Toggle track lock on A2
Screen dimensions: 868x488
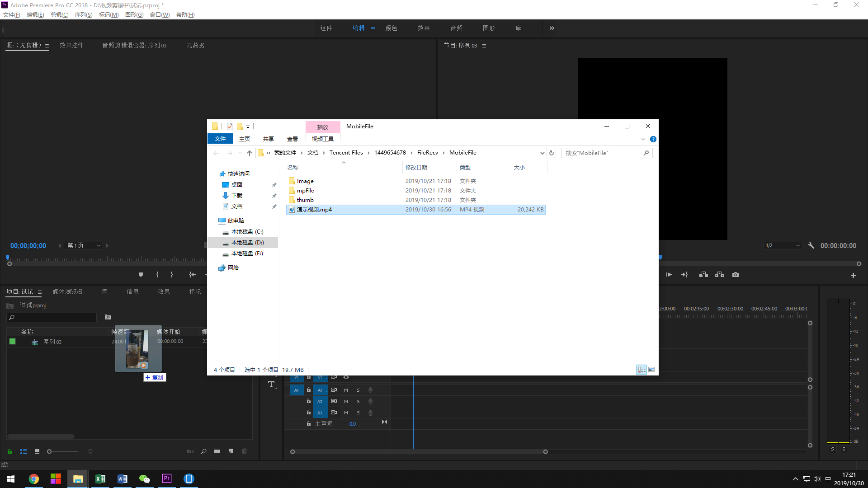[309, 401]
